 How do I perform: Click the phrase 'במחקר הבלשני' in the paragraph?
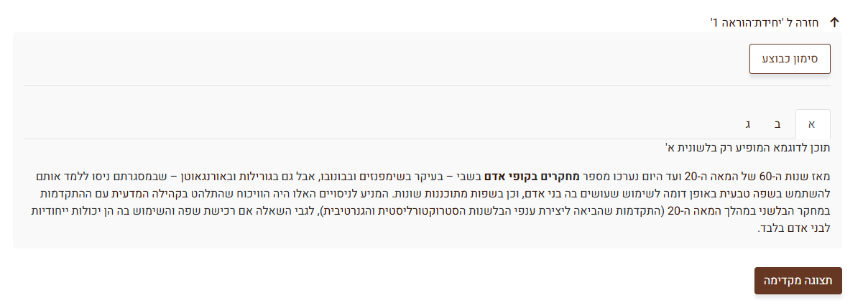(802, 211)
